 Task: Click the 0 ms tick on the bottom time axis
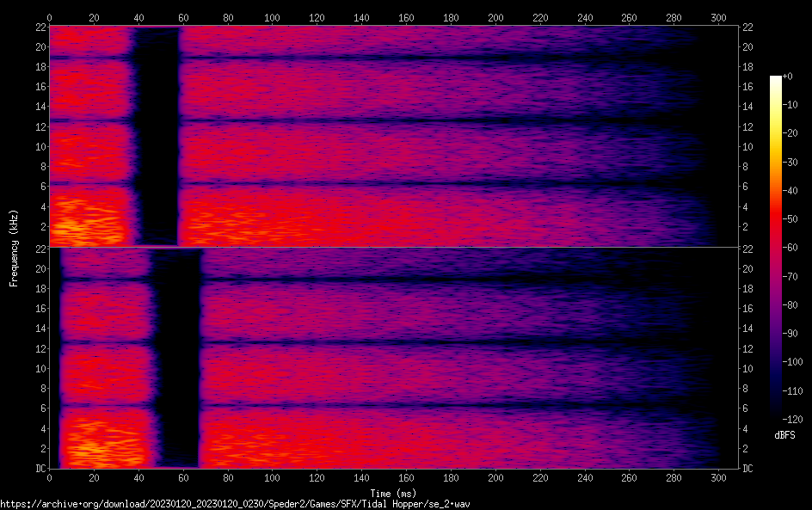tap(49, 477)
